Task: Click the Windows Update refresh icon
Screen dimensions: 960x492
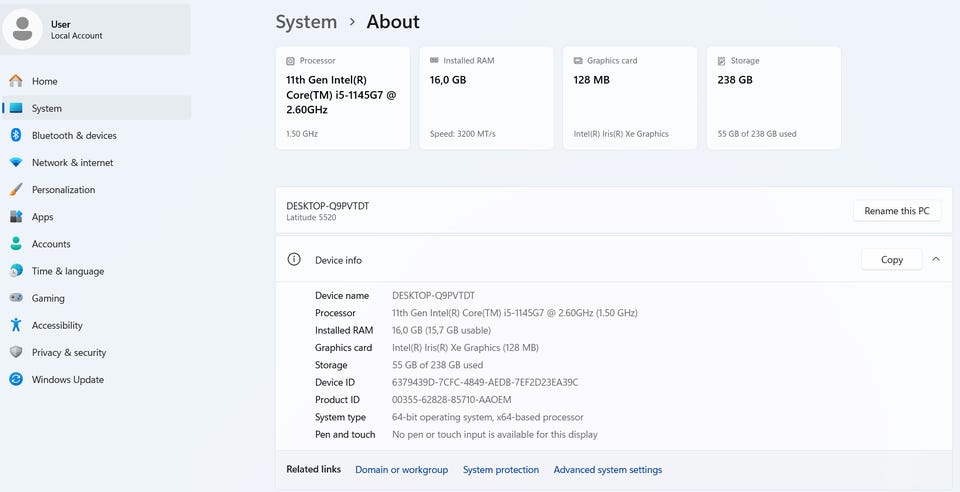Action: click(16, 379)
